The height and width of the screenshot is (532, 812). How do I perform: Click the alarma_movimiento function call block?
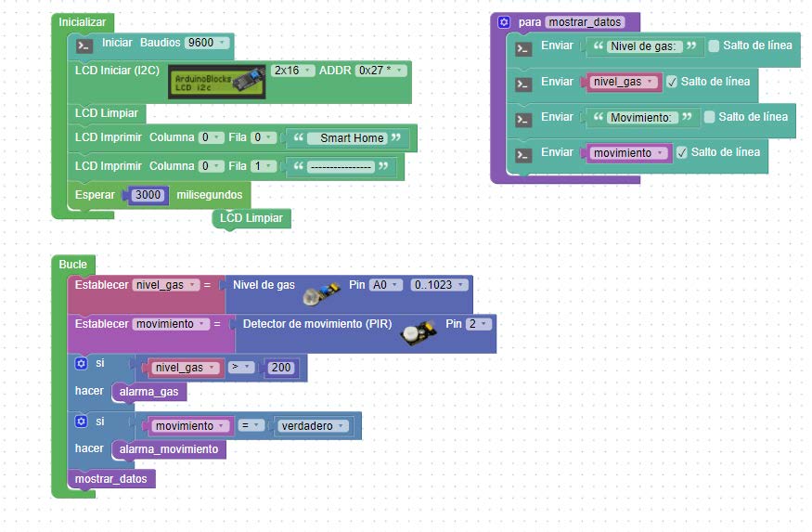[x=169, y=449]
